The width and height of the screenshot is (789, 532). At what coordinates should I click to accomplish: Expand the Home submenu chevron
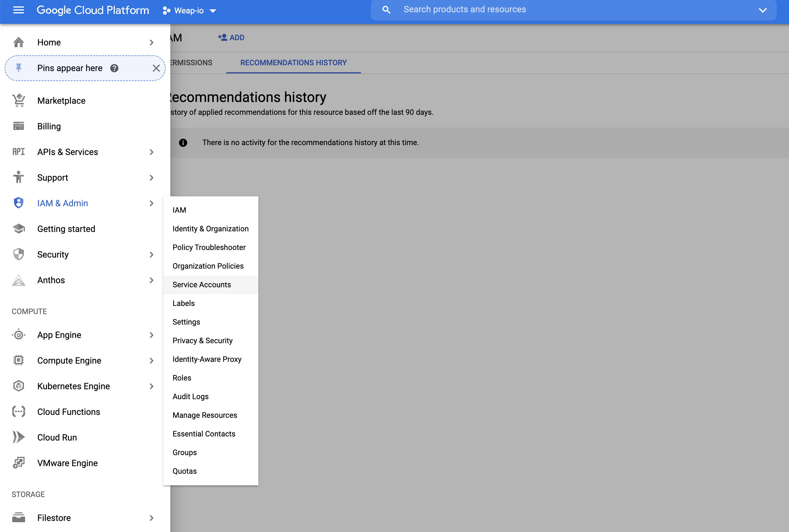click(151, 43)
